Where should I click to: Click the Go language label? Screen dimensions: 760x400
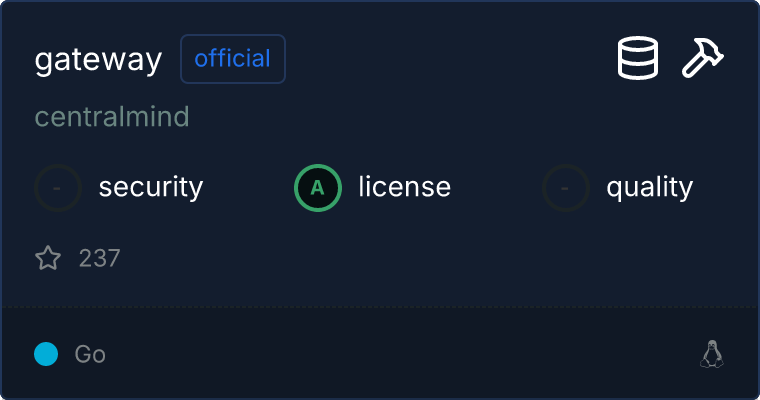click(x=90, y=354)
